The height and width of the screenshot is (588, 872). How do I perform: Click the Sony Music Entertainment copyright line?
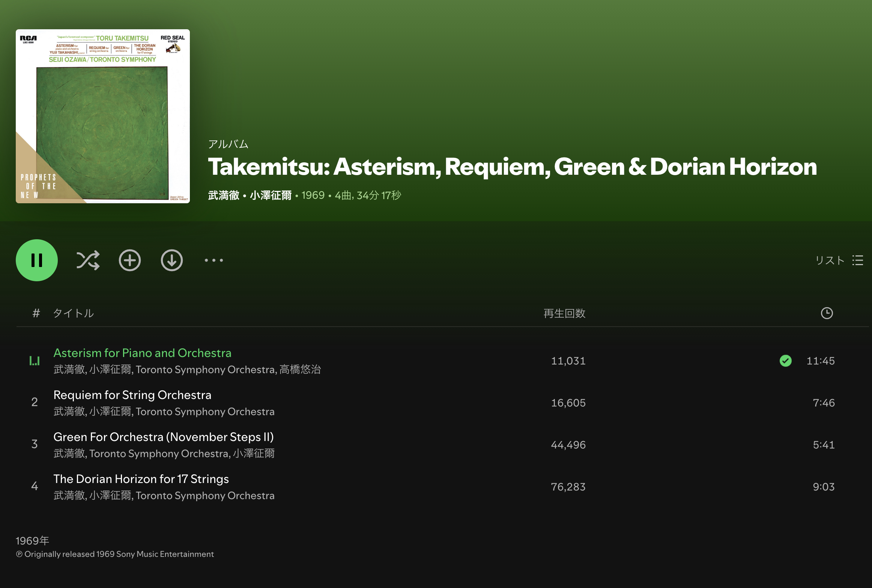pyautogui.click(x=115, y=554)
